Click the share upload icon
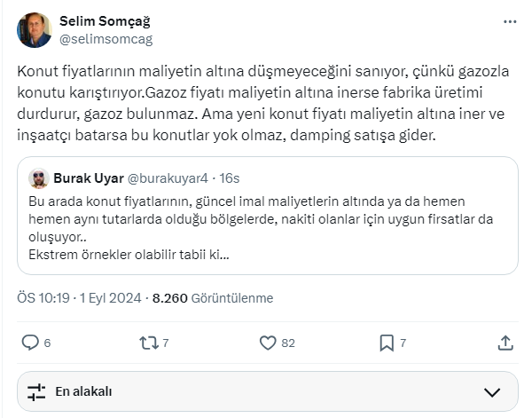 coord(505,343)
